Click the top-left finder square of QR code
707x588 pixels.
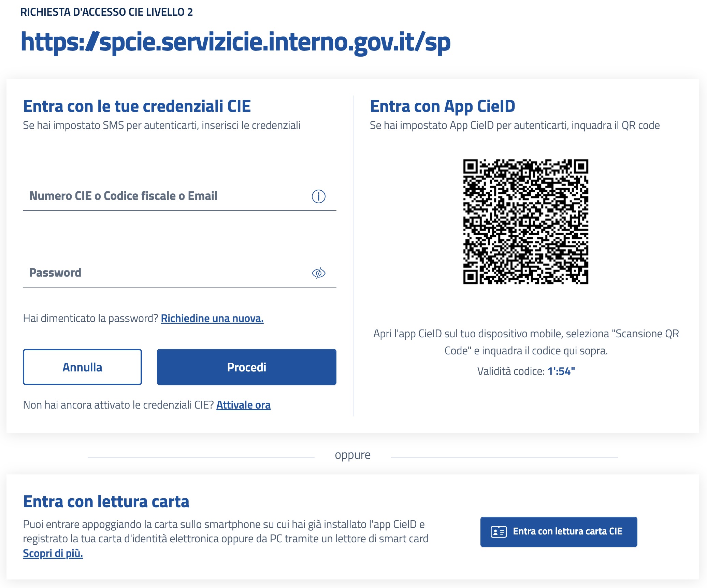471,167
